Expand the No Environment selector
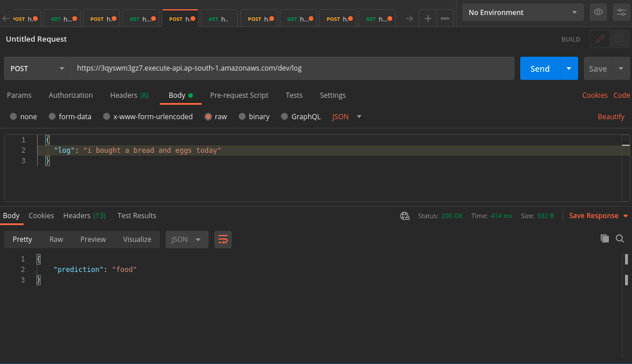This screenshot has height=364, width=632. (524, 12)
